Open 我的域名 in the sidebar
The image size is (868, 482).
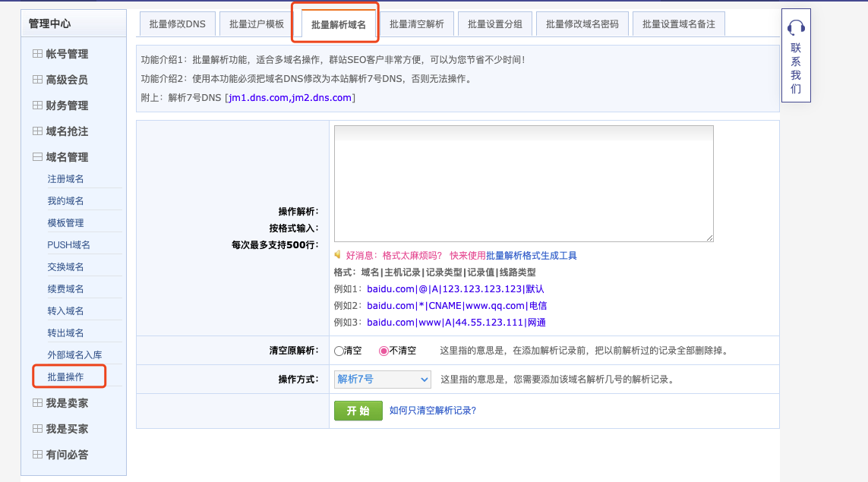[65, 201]
